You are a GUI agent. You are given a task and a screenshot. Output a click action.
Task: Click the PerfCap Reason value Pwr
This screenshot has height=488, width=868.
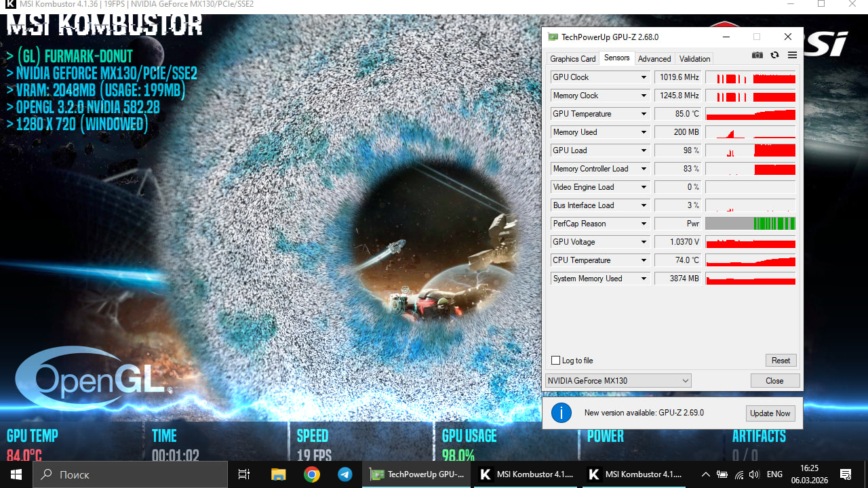677,224
